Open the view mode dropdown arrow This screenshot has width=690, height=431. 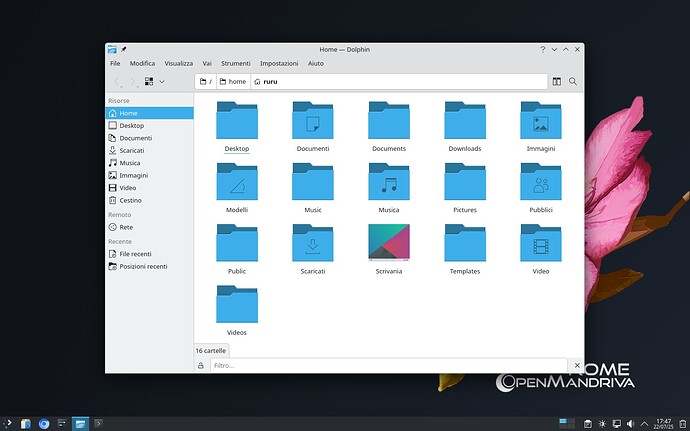(162, 81)
